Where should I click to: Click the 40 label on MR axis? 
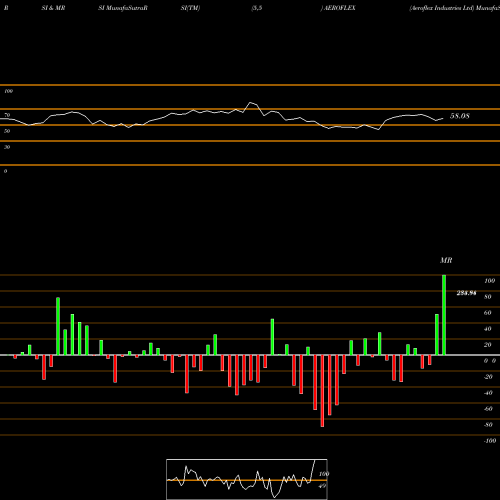point(488,329)
